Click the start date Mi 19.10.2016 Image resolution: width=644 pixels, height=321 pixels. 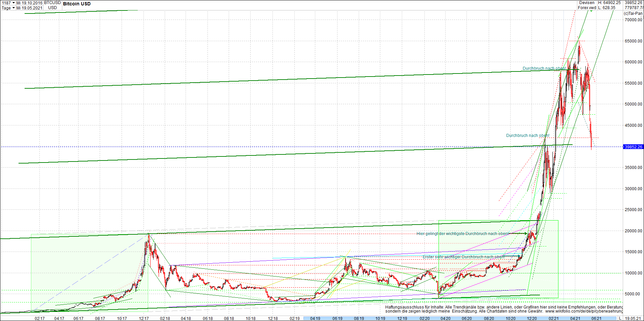click(x=29, y=3)
